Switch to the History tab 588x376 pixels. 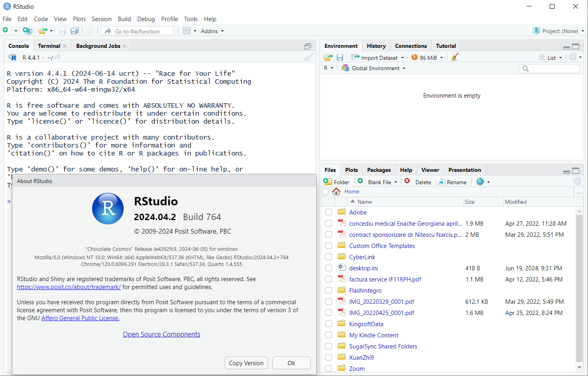(x=376, y=46)
